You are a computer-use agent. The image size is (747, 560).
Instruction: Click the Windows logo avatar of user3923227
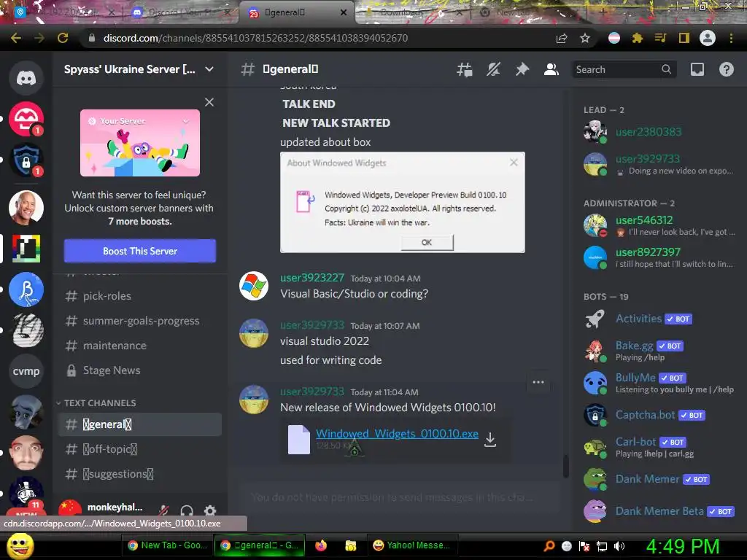(253, 286)
